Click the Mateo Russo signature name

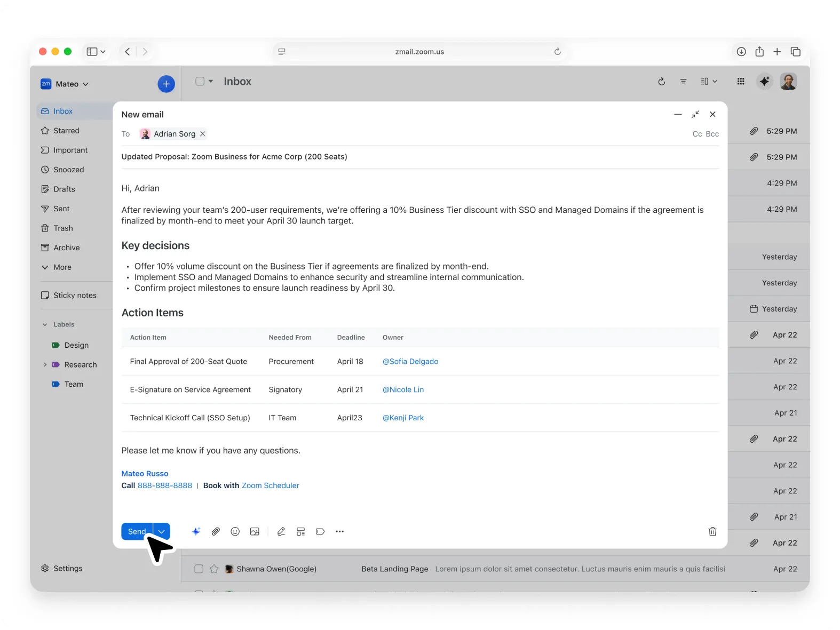(x=145, y=474)
